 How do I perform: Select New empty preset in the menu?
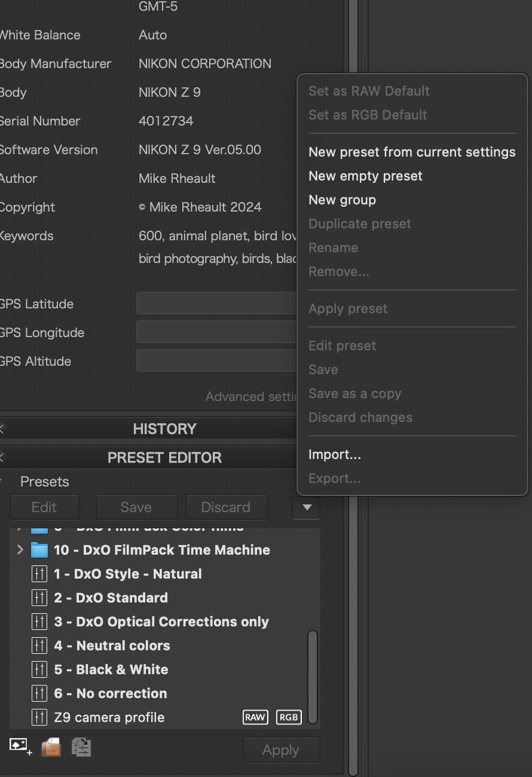365,176
